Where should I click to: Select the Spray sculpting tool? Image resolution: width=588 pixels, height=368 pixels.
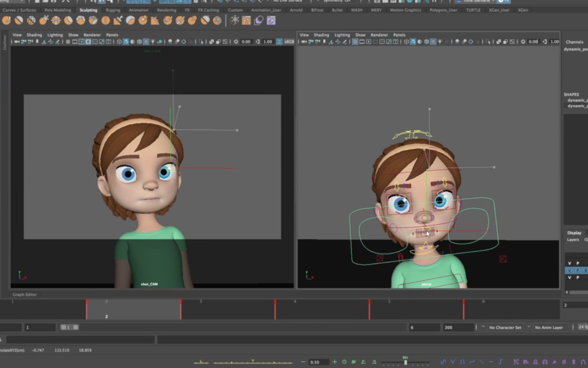pyautogui.click(x=93, y=20)
